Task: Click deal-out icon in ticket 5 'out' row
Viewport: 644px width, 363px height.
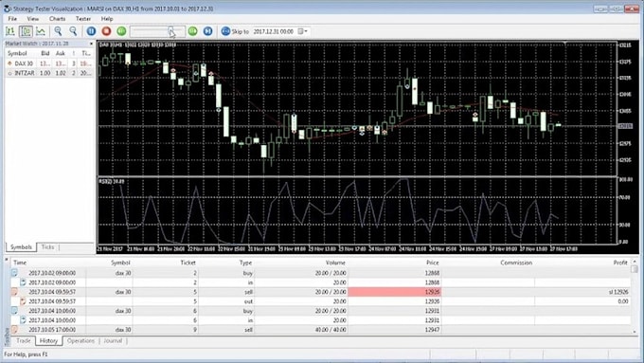Action: coord(23,301)
